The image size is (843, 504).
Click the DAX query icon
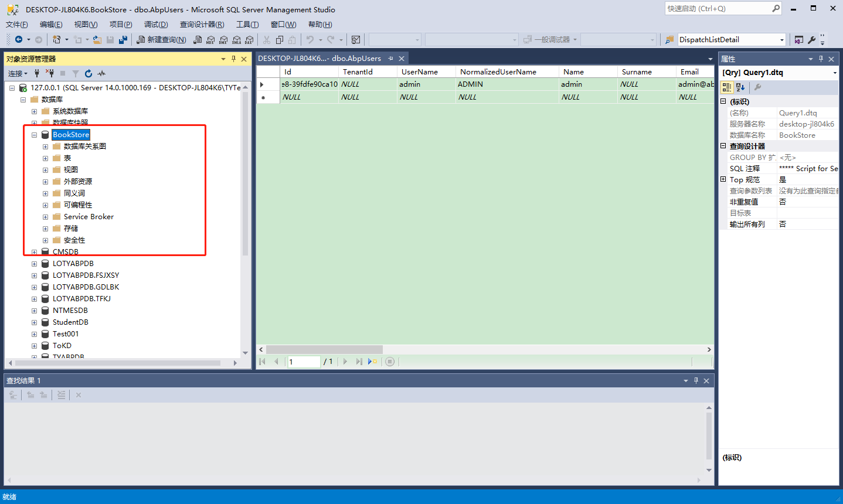pyautogui.click(x=249, y=39)
